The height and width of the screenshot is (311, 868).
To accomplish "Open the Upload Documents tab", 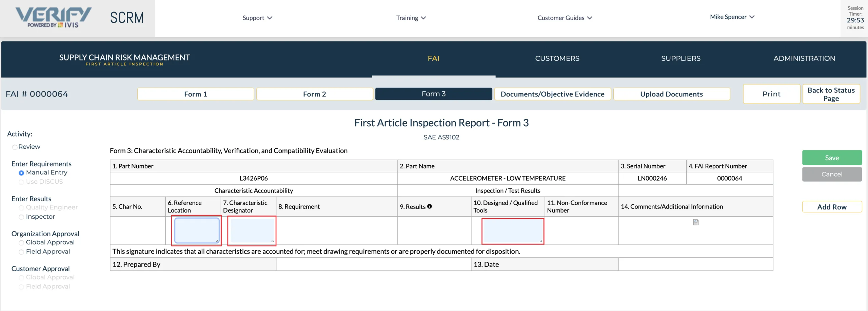I will [672, 94].
